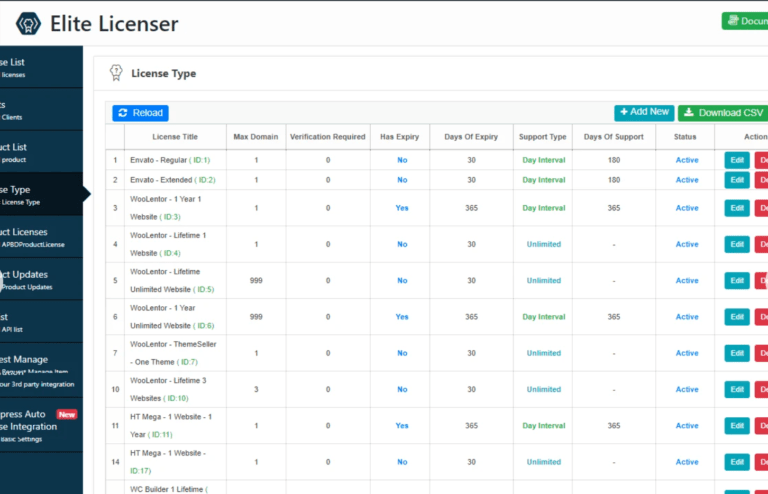This screenshot has width=768, height=494.
Task: Click the New badge in the sidebar
Action: 67,415
